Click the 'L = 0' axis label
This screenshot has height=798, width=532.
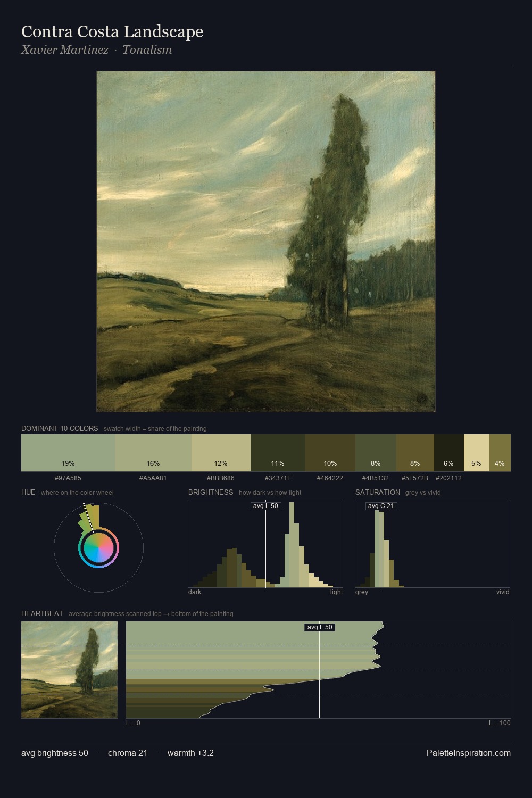[x=133, y=722]
